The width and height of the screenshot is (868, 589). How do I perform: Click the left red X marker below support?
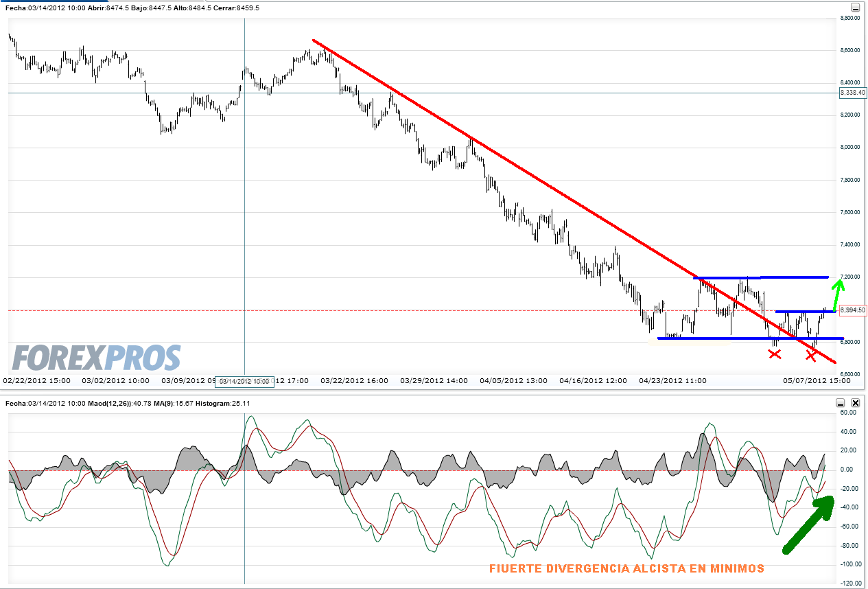pos(775,354)
